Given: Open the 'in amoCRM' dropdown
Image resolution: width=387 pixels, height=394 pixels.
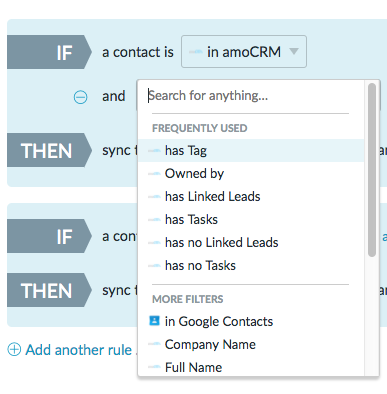Looking at the screenshot, I should [x=244, y=52].
